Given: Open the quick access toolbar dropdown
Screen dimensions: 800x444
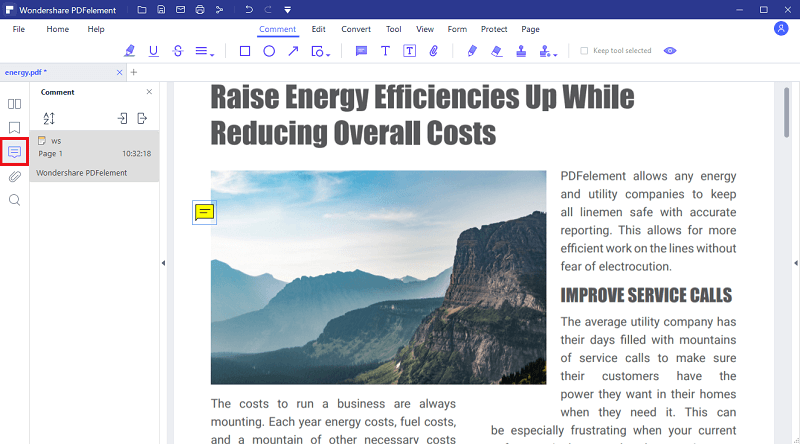Looking at the screenshot, I should point(288,10).
